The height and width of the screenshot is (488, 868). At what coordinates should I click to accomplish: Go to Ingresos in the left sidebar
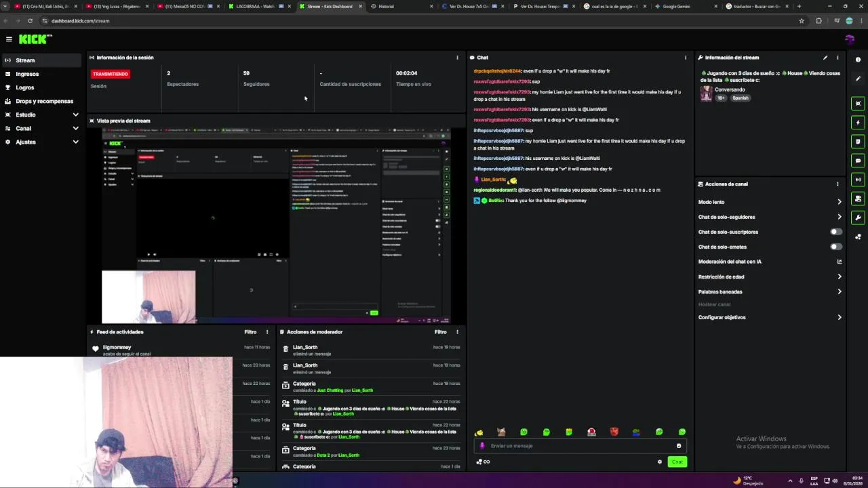tap(42, 74)
